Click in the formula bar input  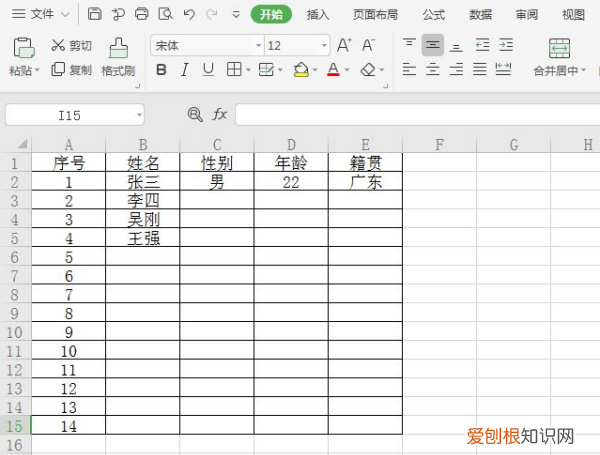coord(417,114)
